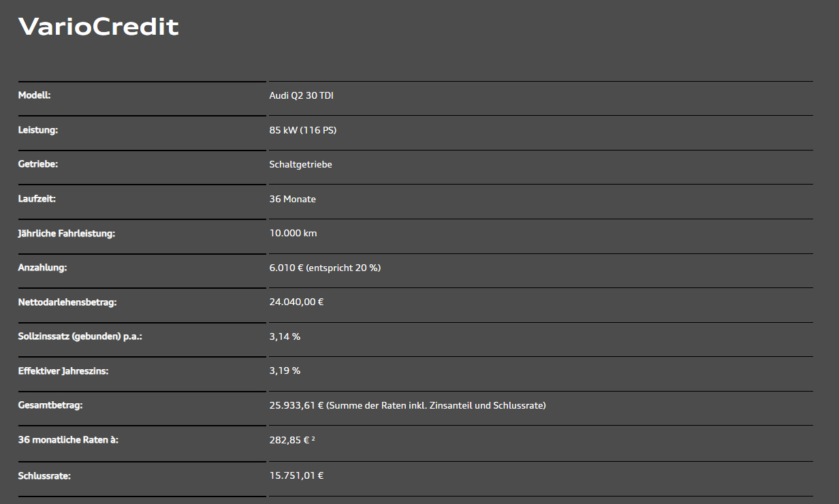This screenshot has width=839, height=504.
Task: Click the Sollzinssatz 3,14 % value
Action: (x=285, y=336)
